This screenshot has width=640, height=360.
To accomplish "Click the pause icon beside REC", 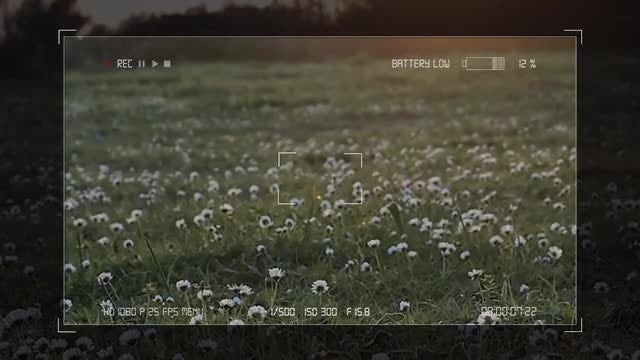I will tap(142, 64).
